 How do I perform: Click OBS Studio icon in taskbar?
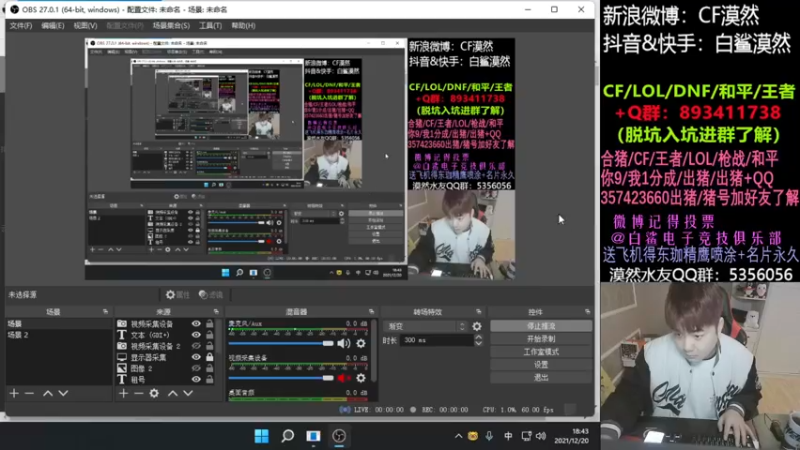tap(339, 436)
